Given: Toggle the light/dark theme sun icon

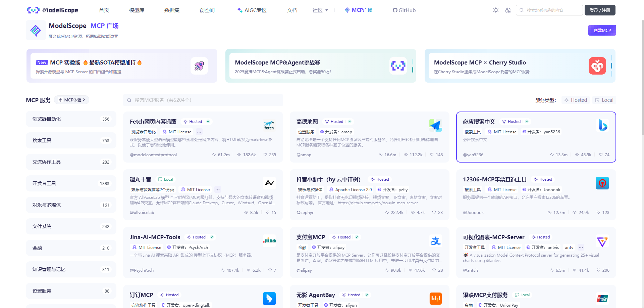Looking at the screenshot, I should (x=496, y=10).
